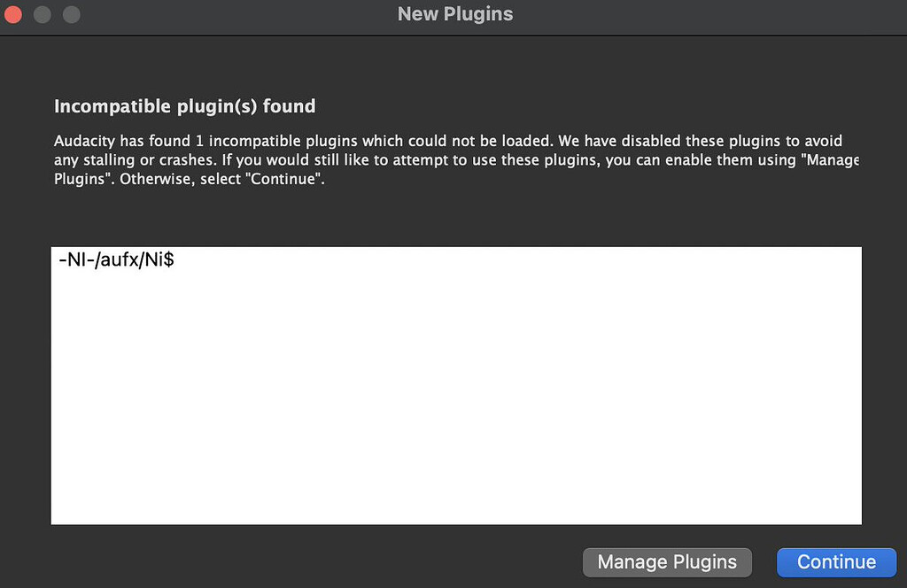Click the leftmost traffic light control
The height and width of the screenshot is (588, 907).
[x=14, y=14]
